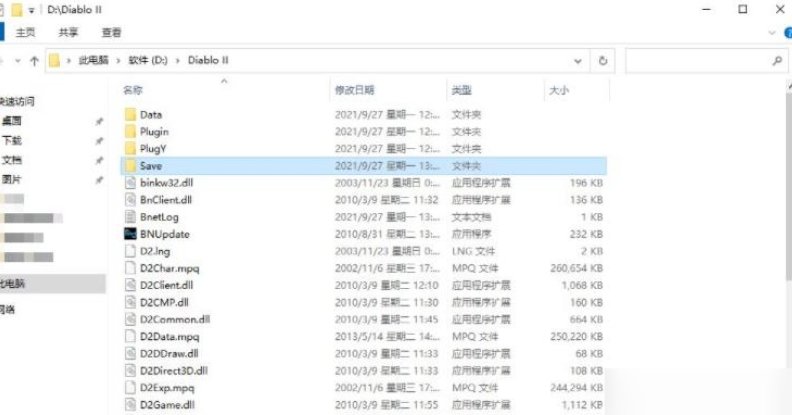The image size is (792, 415).
Task: Click the D2Client.dll file icon
Action: [x=130, y=285]
